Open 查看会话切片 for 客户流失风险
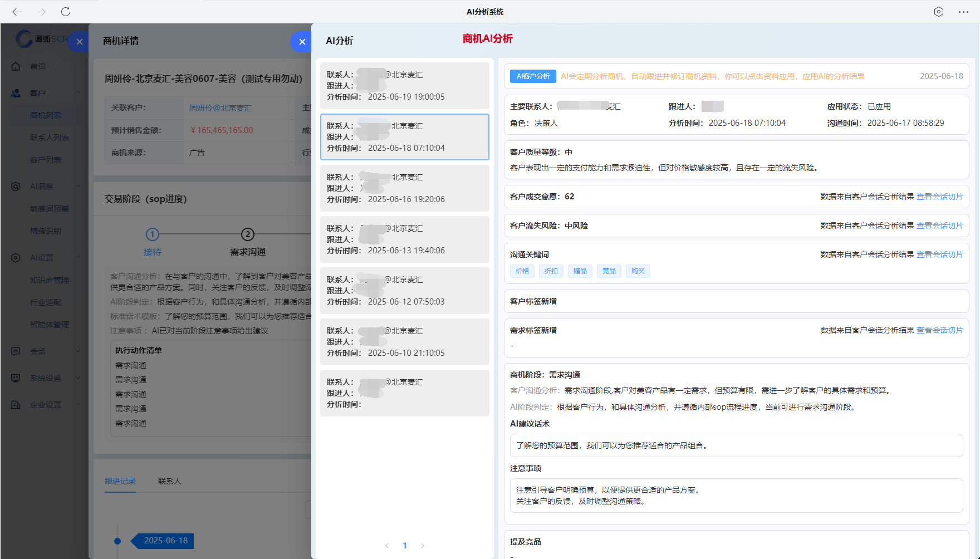The height and width of the screenshot is (559, 980). pos(940,225)
